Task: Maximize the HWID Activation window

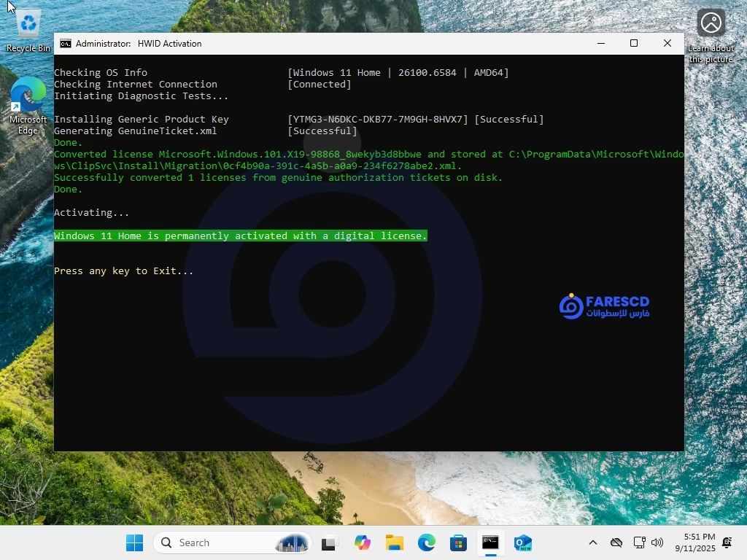Action: click(x=634, y=44)
